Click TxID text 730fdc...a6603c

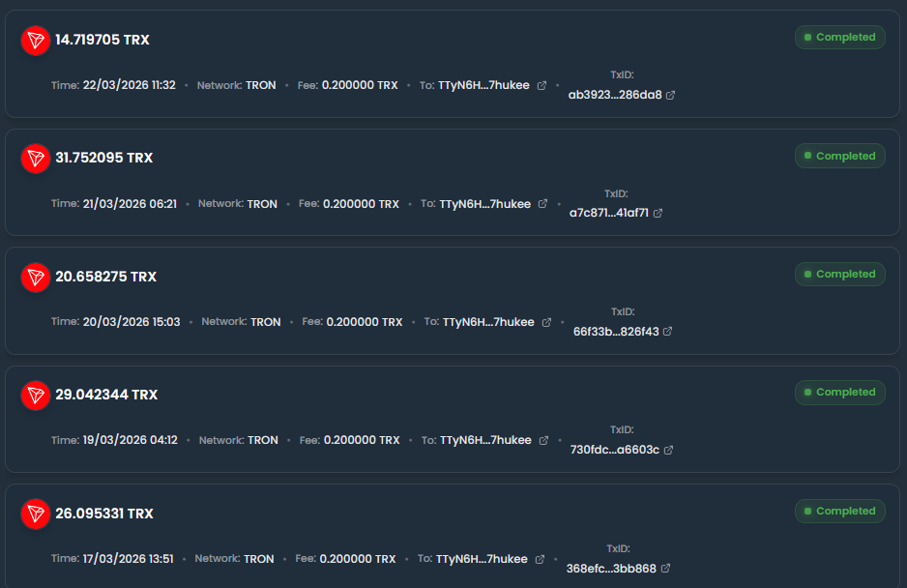click(x=615, y=450)
